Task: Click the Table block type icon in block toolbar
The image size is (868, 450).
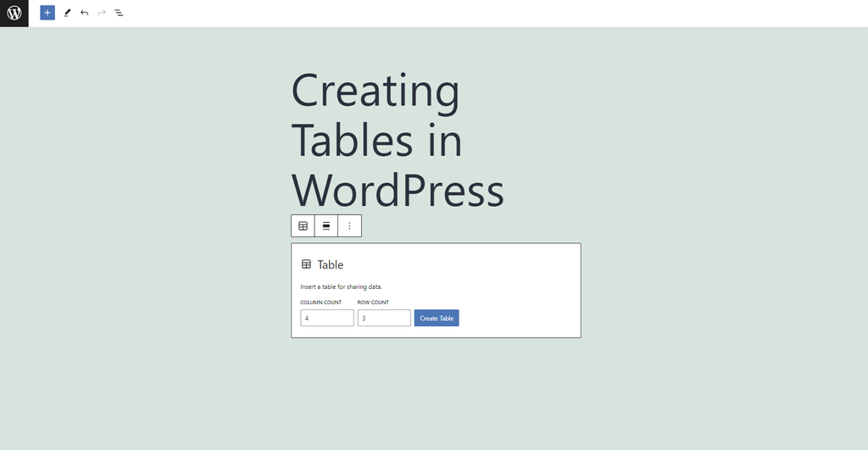Action: tap(303, 225)
